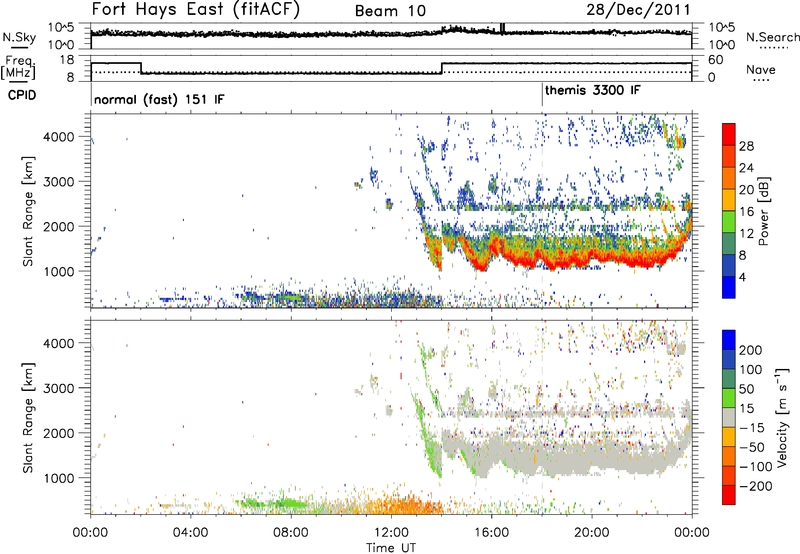Select the red top segment of Power color bar
The width and height of the screenshot is (800, 554).
coord(729,135)
